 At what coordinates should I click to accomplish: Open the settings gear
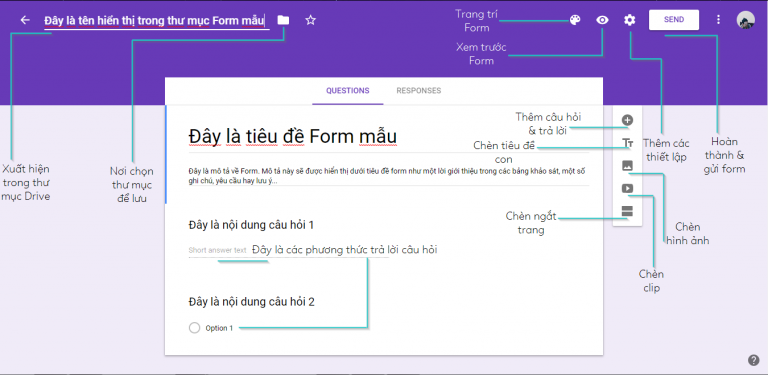(x=629, y=20)
